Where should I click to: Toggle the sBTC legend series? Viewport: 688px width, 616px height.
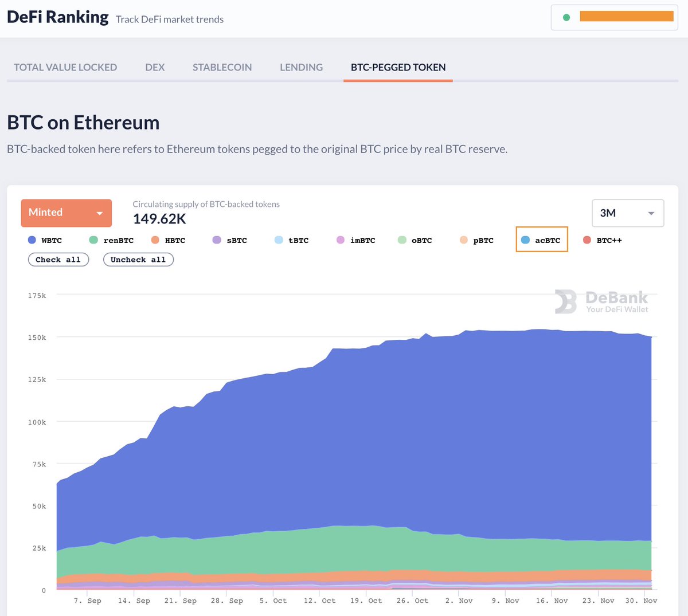pyautogui.click(x=230, y=240)
